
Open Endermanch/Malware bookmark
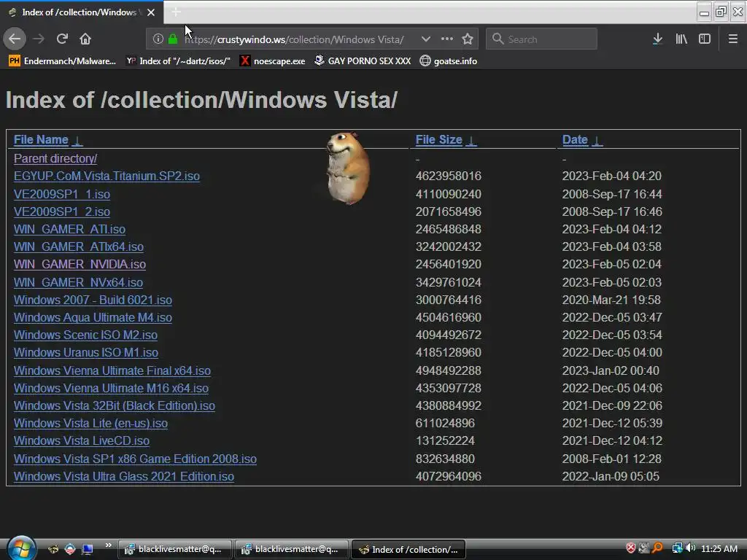[x=63, y=61]
